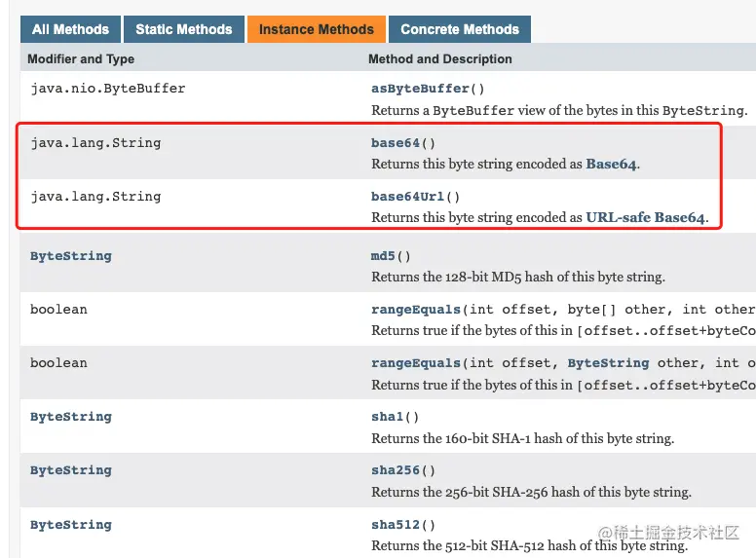Follow the bold Base64 link in base64() description
This screenshot has width=756, height=558.
611,165
